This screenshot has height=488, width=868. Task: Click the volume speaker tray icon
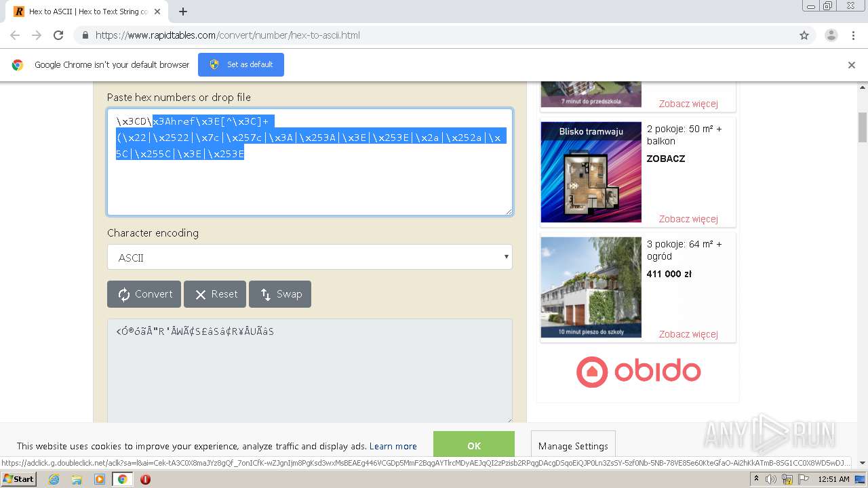[x=771, y=479]
